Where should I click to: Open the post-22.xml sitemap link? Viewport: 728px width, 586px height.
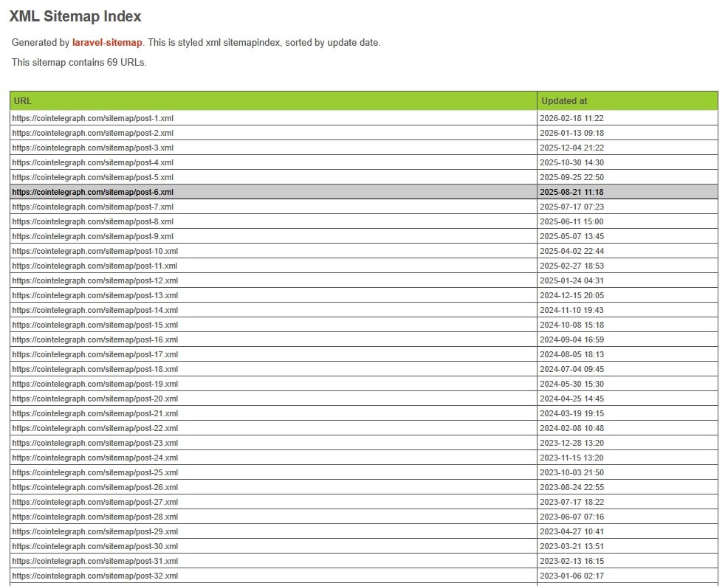95,428
